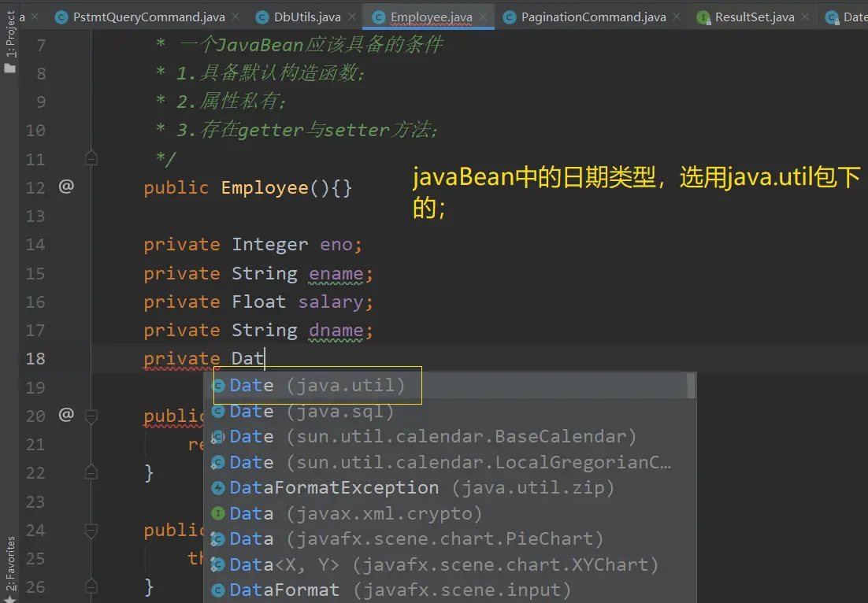Click the salary field name
The image size is (868, 603).
331,301
